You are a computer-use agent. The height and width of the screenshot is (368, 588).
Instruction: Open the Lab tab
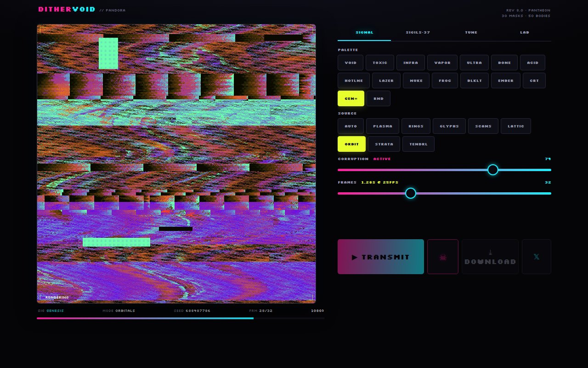point(525,33)
